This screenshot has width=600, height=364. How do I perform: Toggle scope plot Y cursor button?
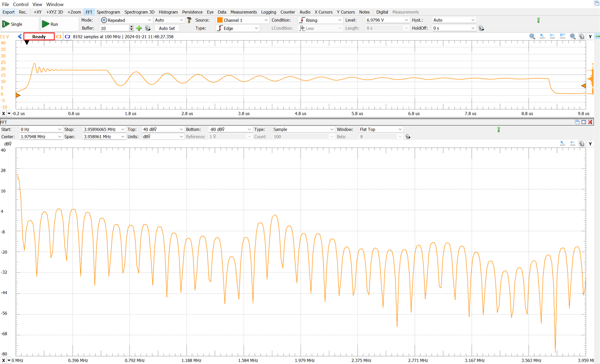tap(590, 37)
